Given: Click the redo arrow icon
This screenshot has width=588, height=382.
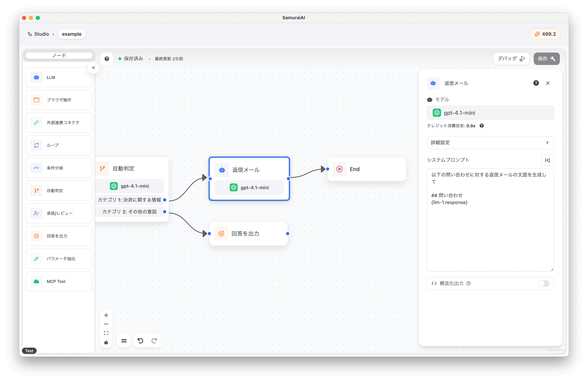Looking at the screenshot, I should [154, 341].
